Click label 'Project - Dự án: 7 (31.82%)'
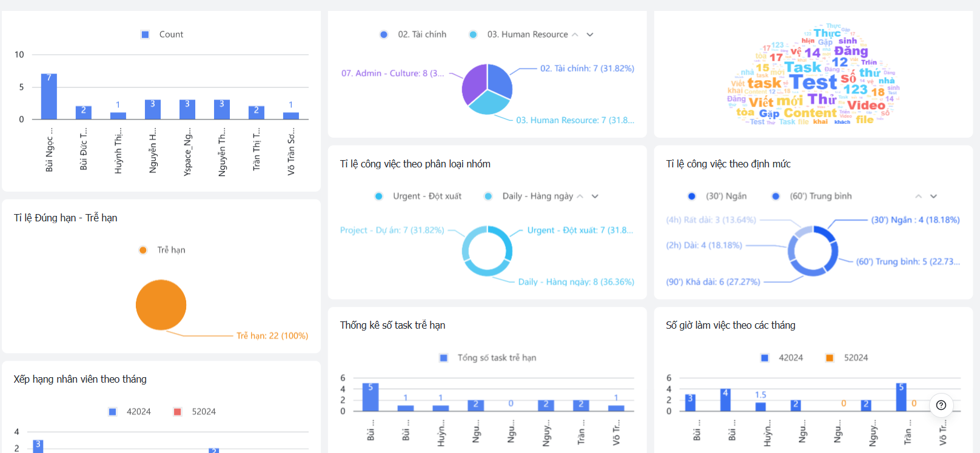980x453 pixels. pyautogui.click(x=392, y=230)
